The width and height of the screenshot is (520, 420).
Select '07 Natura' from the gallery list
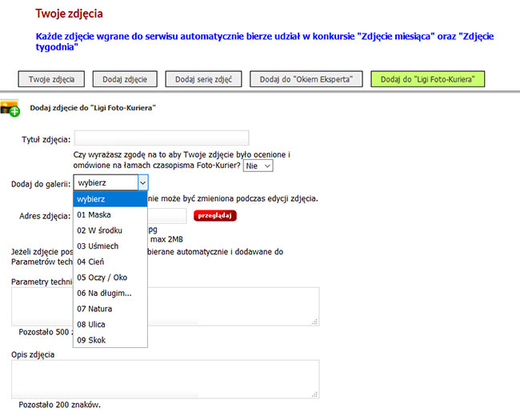[110, 309]
